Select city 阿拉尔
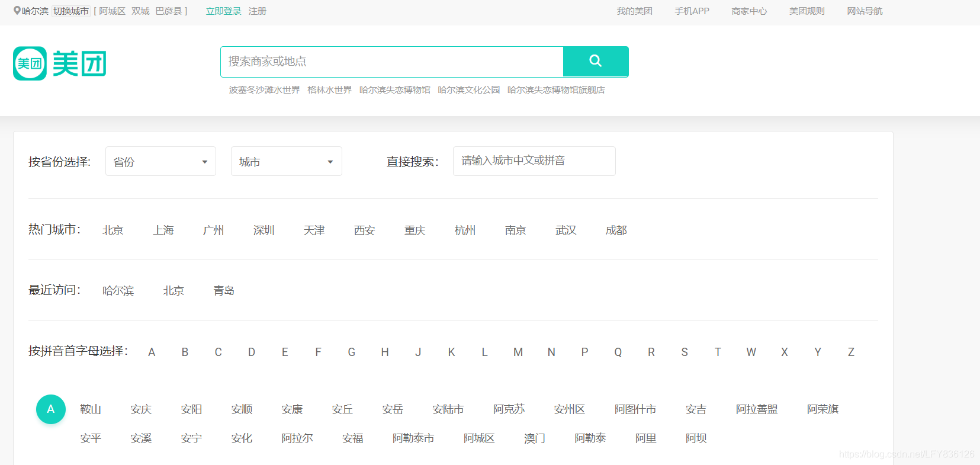980x465 pixels. tap(297, 438)
